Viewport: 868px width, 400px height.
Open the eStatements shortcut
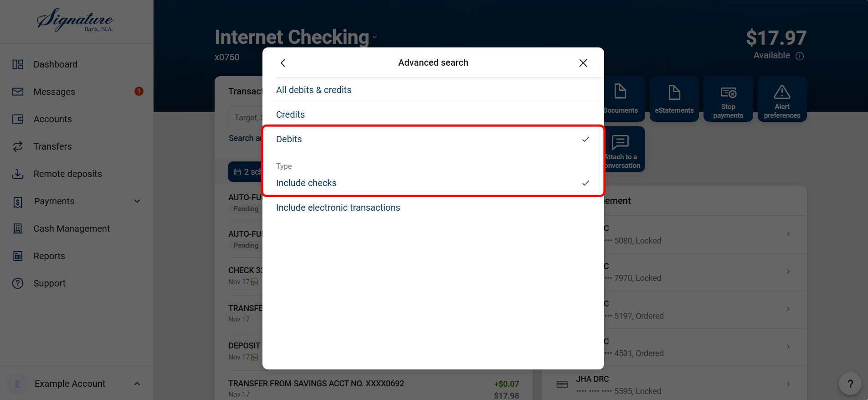point(674,99)
